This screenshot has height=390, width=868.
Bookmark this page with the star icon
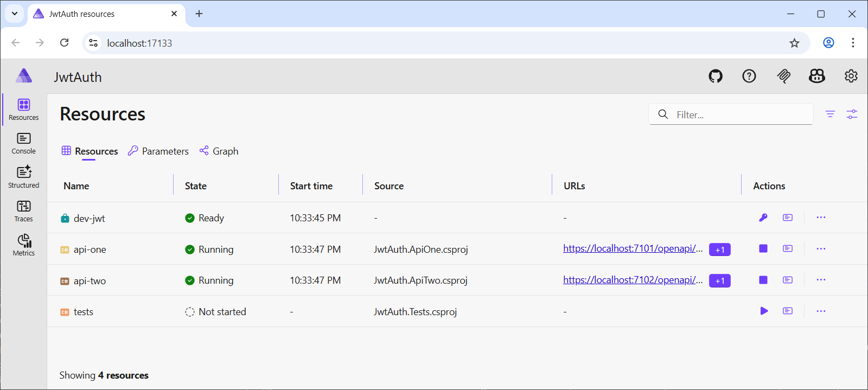[x=794, y=43]
